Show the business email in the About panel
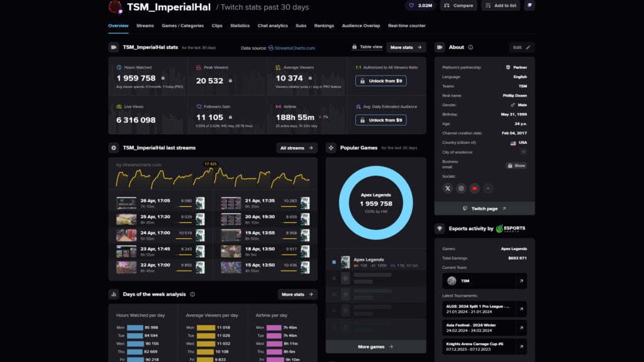 coord(516,165)
